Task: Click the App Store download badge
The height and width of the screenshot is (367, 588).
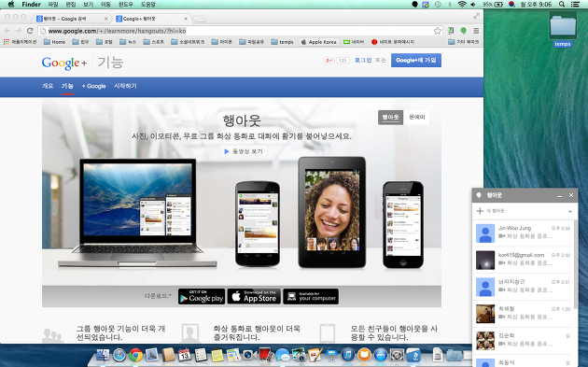Action: click(x=254, y=296)
